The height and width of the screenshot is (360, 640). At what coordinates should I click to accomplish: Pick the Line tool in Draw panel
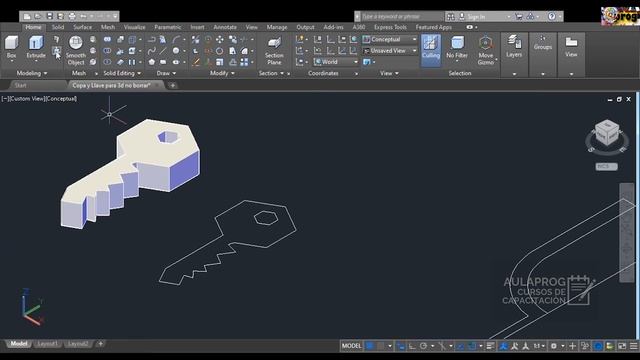pyautogui.click(x=163, y=51)
